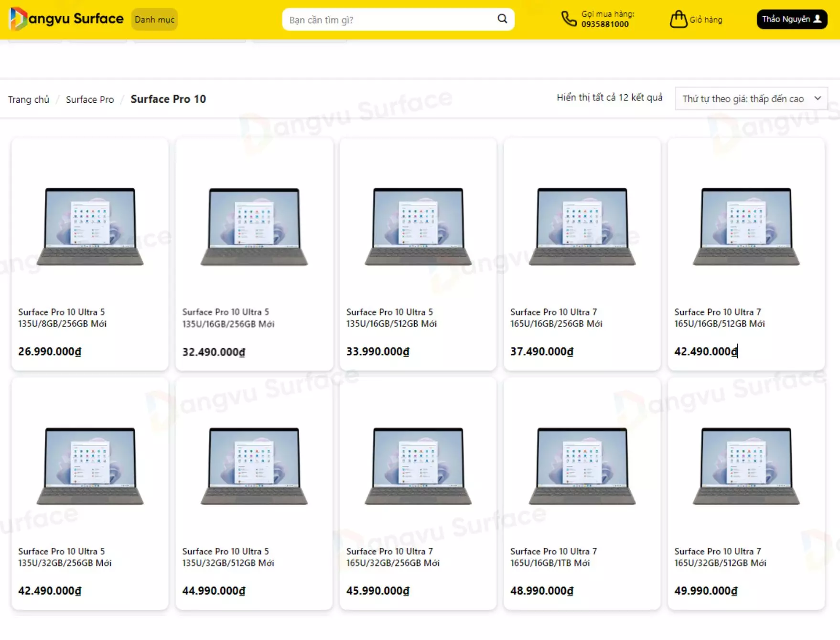
Task: Go to Surface Pro breadcrumb
Action: coord(90,99)
